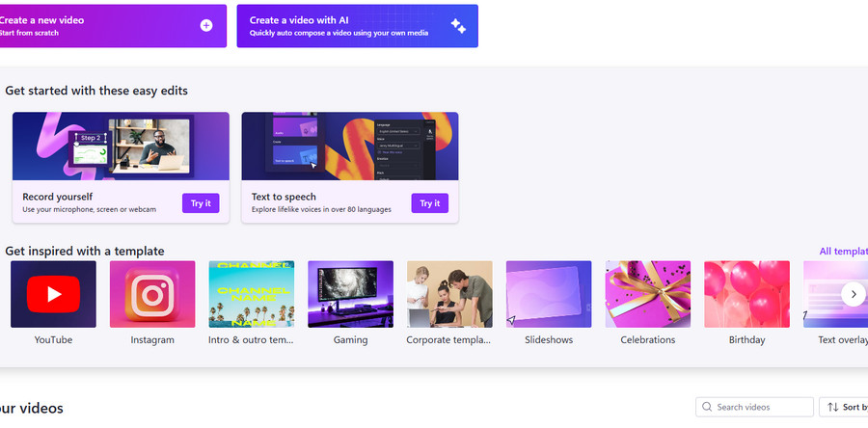Open the Birthday template thumbnail
This screenshot has width=868, height=428.
pos(746,294)
